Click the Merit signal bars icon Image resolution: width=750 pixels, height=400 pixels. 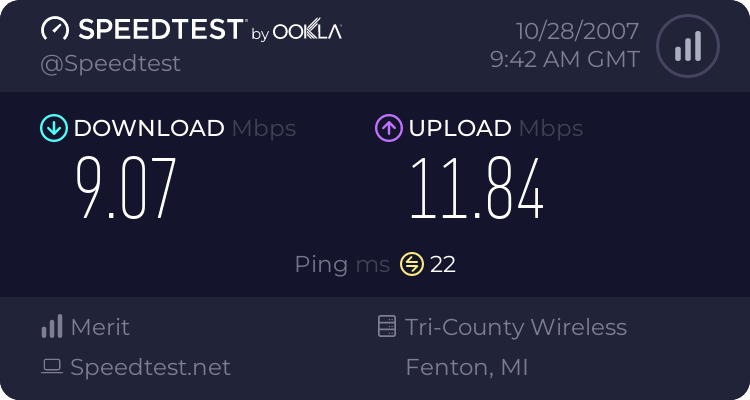pos(51,327)
